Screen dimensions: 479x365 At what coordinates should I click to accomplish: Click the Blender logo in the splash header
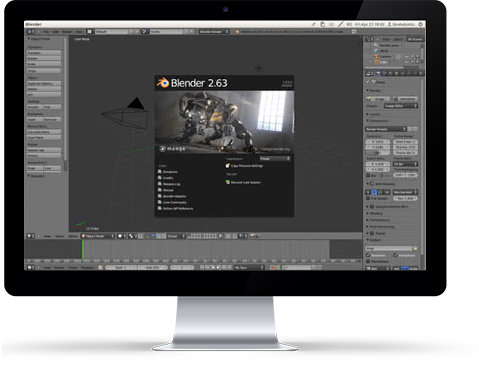click(163, 83)
